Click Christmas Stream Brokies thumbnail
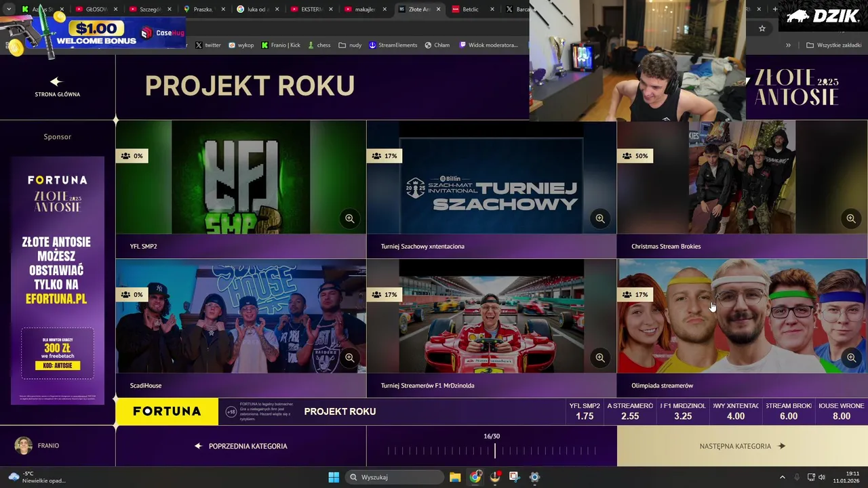Viewport: 868px width, 488px height. click(742, 178)
